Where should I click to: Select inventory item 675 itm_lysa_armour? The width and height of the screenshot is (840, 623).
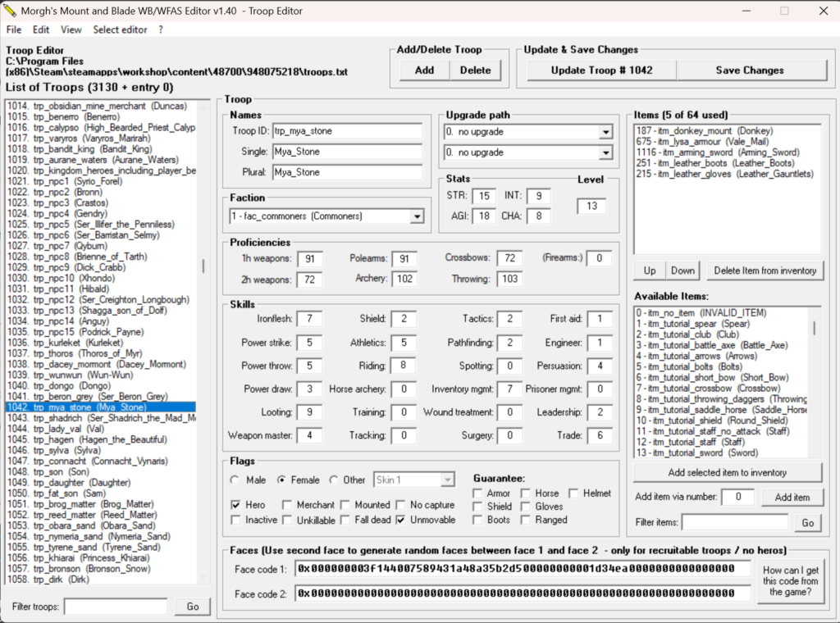tap(727, 142)
